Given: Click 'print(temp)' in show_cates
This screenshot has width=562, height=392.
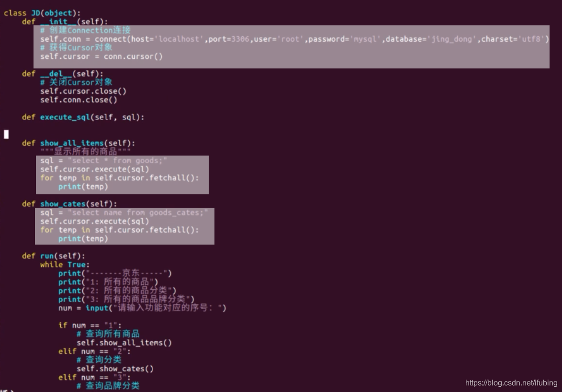Looking at the screenshot, I should (x=83, y=239).
